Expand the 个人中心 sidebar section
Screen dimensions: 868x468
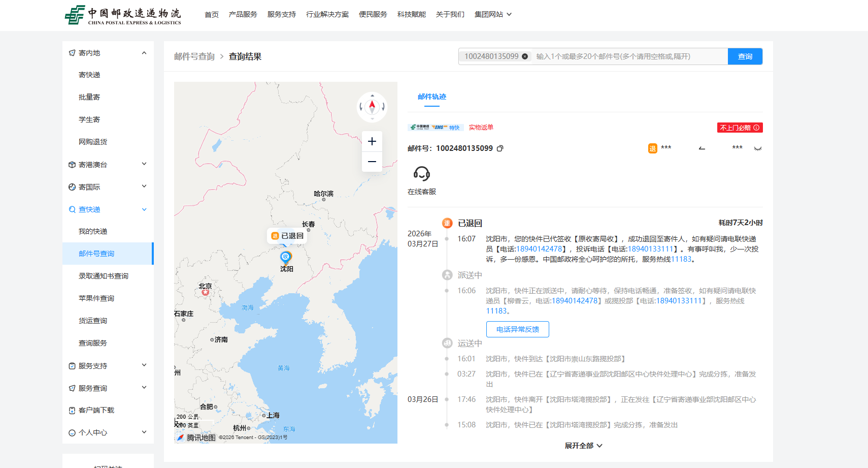[144, 432]
